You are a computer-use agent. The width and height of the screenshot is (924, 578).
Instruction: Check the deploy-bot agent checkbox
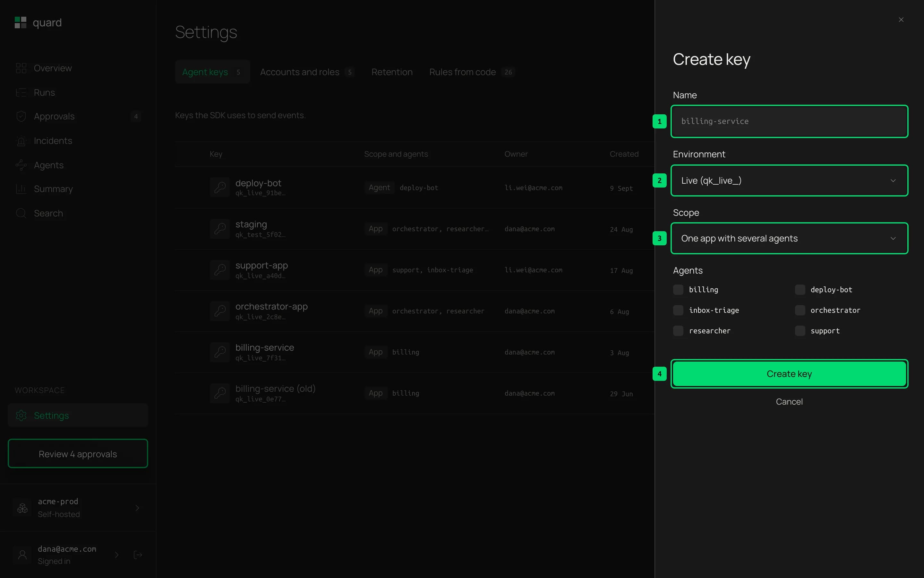click(x=800, y=290)
